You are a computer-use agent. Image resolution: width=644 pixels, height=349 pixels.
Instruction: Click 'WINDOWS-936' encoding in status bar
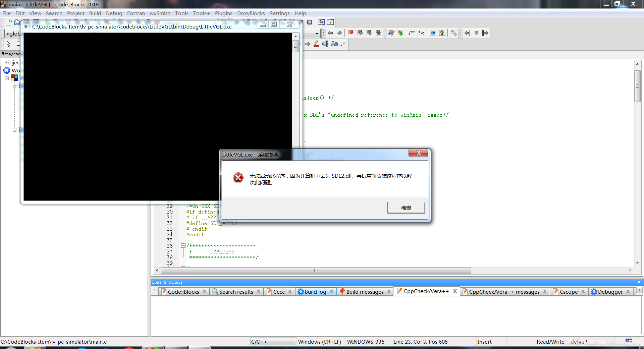tap(366, 342)
